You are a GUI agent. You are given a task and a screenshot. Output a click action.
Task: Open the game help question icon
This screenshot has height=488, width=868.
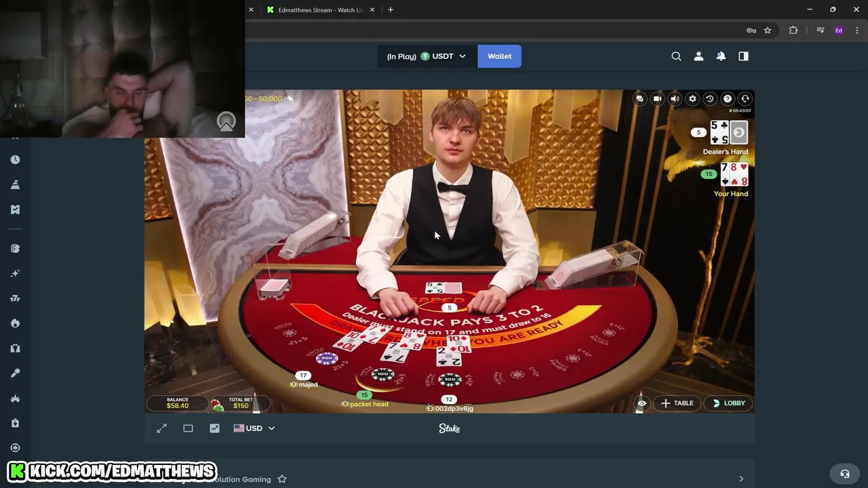click(728, 99)
